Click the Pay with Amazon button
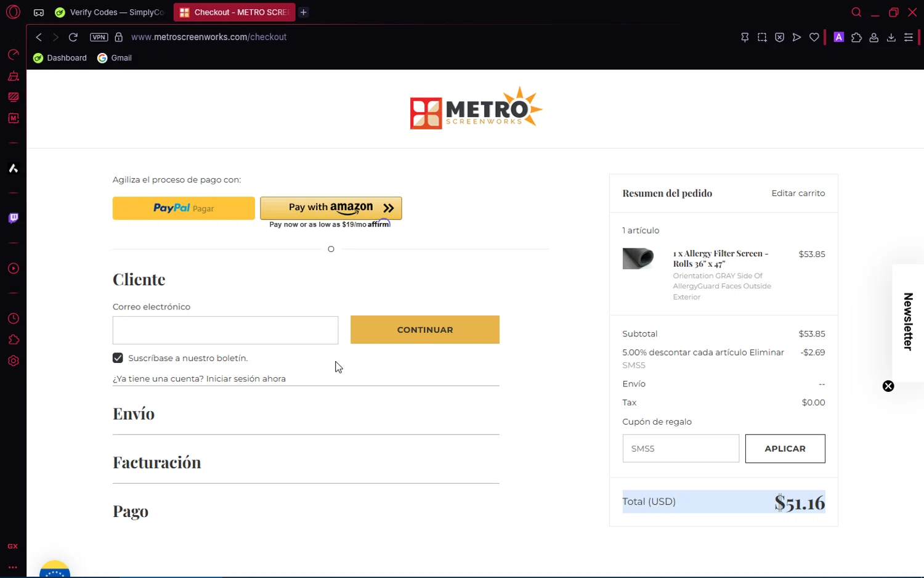 331,208
